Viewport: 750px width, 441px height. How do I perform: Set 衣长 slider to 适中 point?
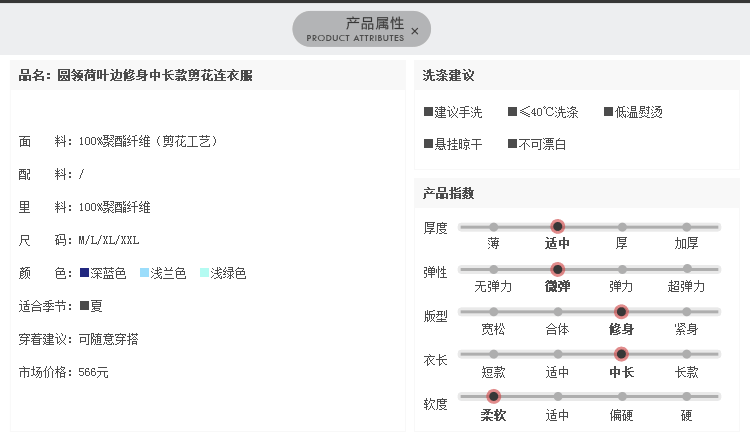pos(558,354)
